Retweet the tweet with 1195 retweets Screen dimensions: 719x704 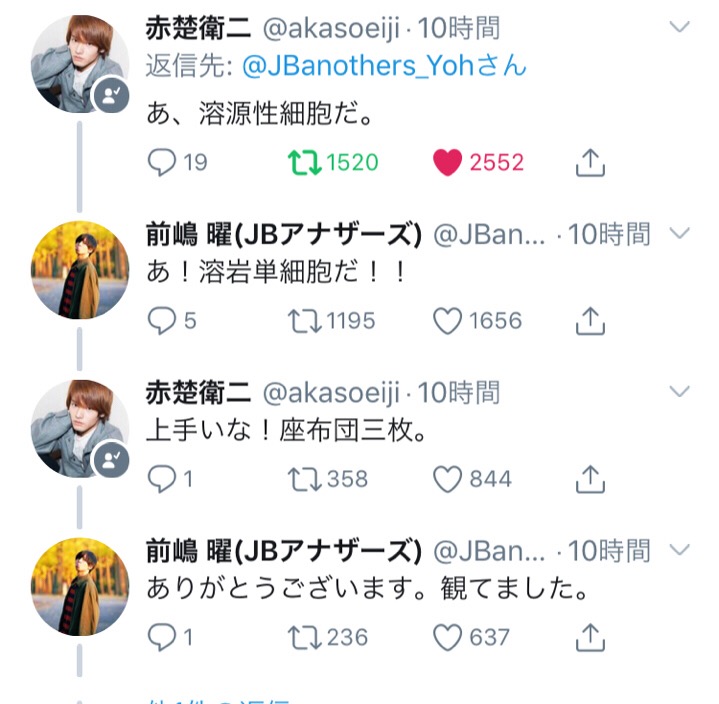coord(303,320)
